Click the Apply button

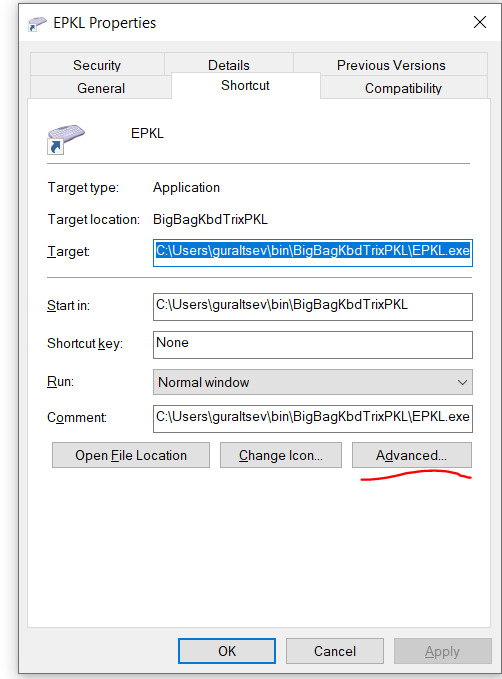click(442, 651)
